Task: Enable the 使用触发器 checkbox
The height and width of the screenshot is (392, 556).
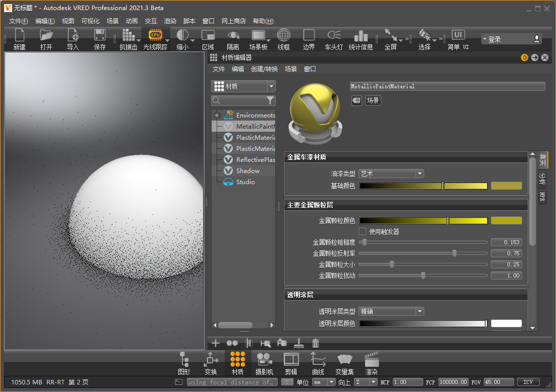Action: 362,232
